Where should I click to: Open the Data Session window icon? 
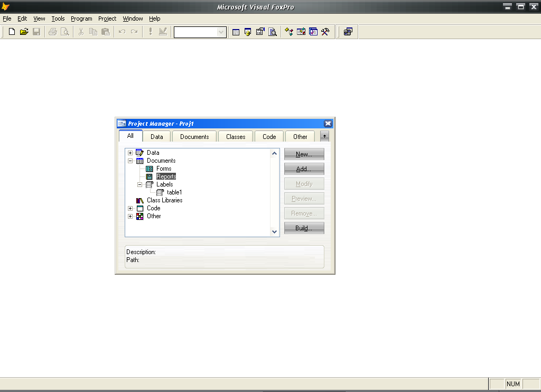click(x=248, y=32)
